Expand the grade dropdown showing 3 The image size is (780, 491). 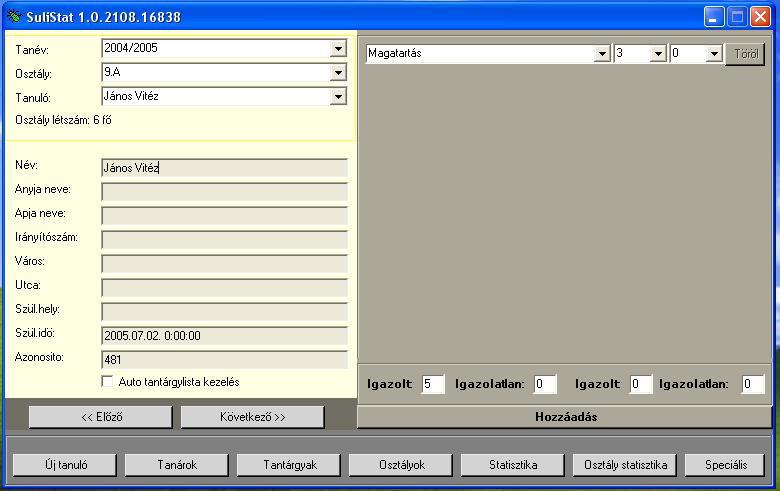pyautogui.click(x=658, y=53)
